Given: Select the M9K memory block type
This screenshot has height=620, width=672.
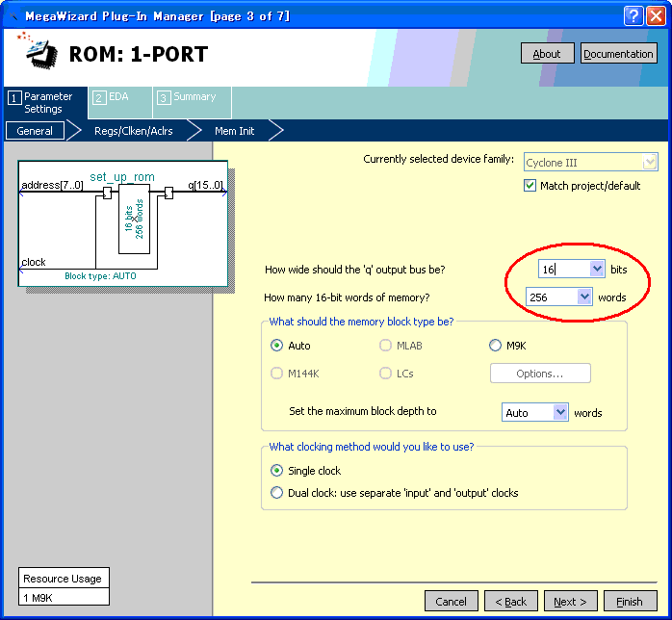Looking at the screenshot, I should coord(495,346).
